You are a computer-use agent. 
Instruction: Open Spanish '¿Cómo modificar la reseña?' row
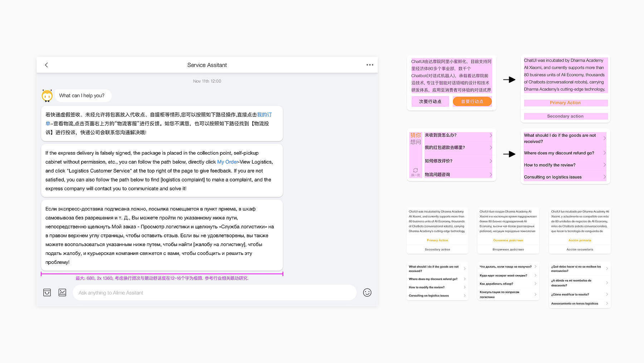(x=580, y=295)
